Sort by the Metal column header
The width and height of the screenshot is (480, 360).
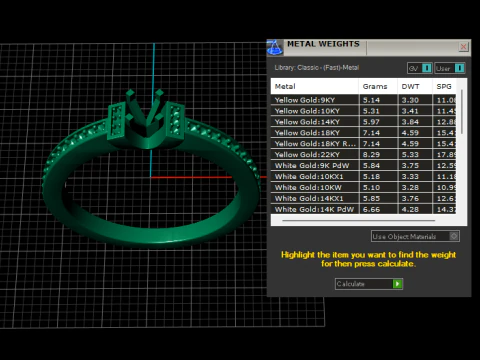pyautogui.click(x=315, y=86)
